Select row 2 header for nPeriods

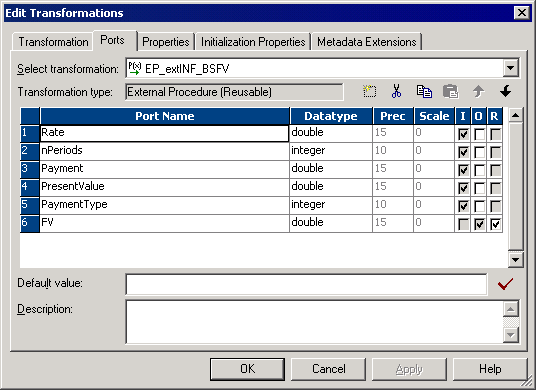[30, 151]
